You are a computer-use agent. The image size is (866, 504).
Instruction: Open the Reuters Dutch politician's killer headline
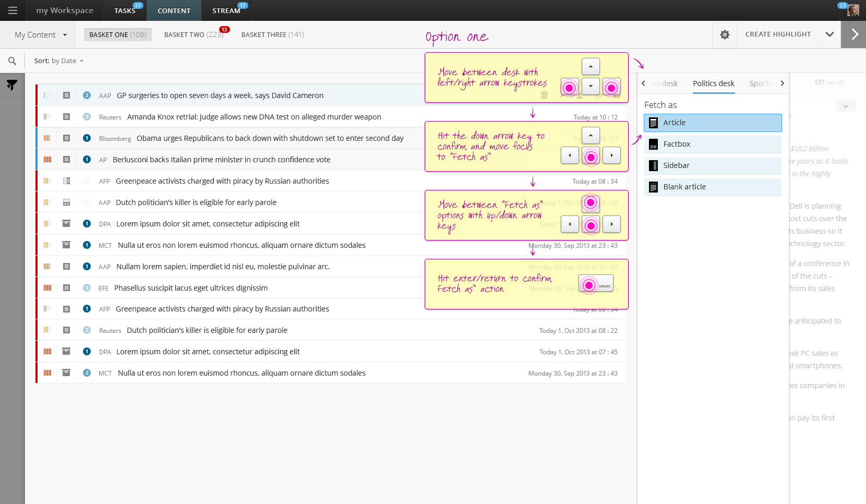207,330
